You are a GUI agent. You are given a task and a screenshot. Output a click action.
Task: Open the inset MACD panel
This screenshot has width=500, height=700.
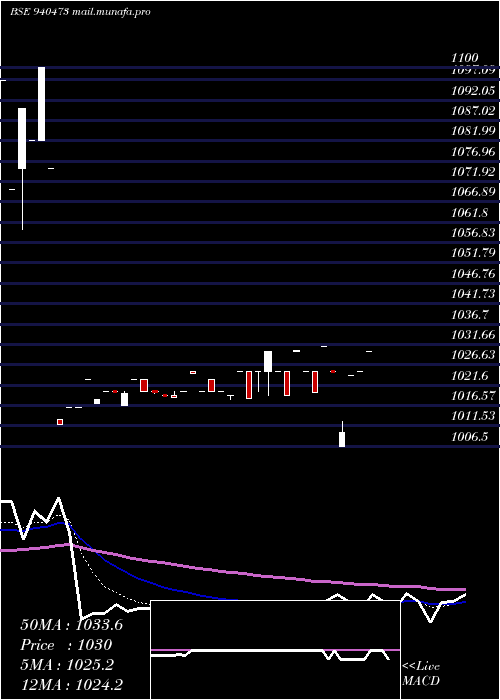point(275,650)
